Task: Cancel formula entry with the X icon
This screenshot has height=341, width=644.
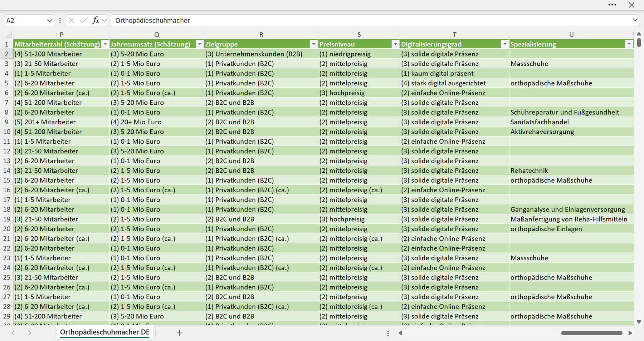Action: click(71, 20)
